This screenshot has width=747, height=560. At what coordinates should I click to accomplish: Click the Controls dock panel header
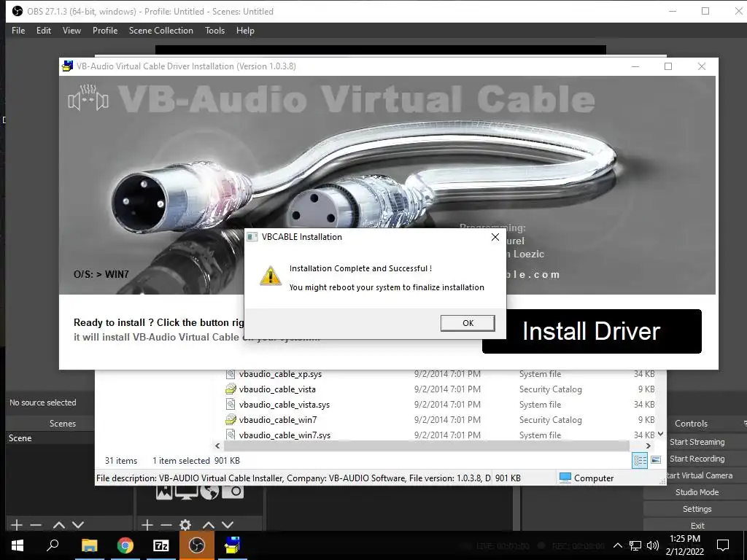(x=691, y=424)
